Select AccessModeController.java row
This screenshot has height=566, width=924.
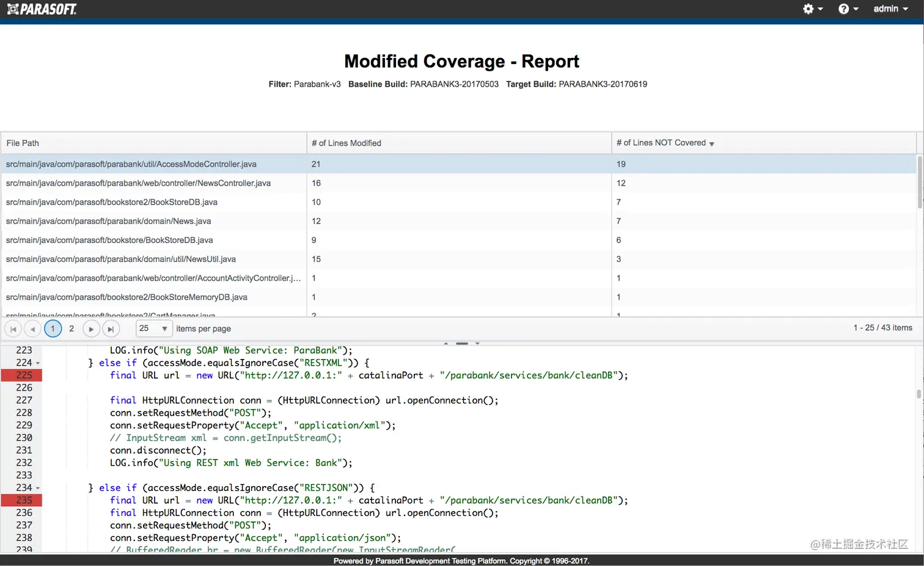point(458,164)
